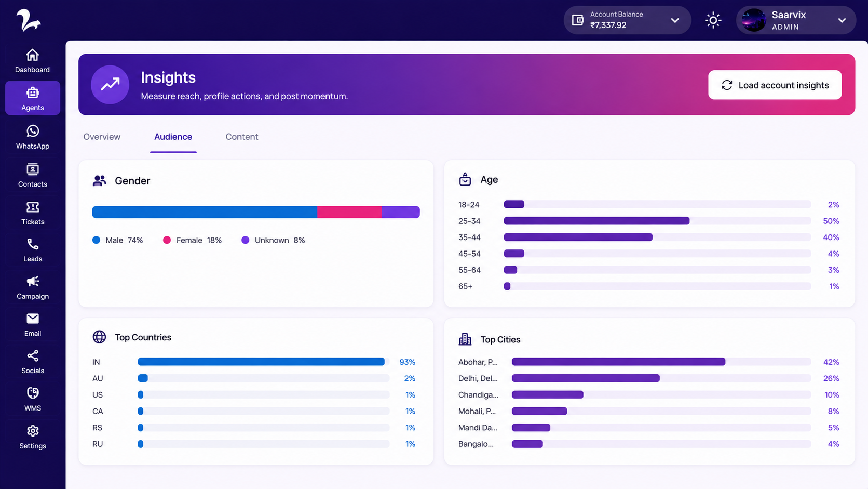Expand the Saarvix admin profile chevron

pos(842,21)
